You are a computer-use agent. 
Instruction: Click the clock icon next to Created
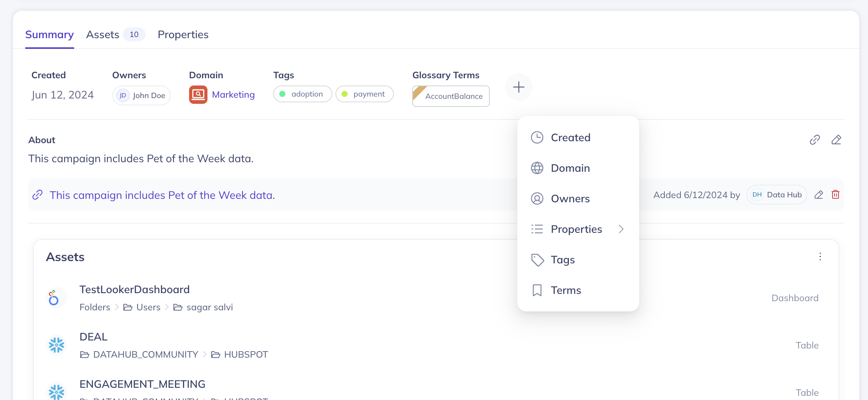pos(537,137)
